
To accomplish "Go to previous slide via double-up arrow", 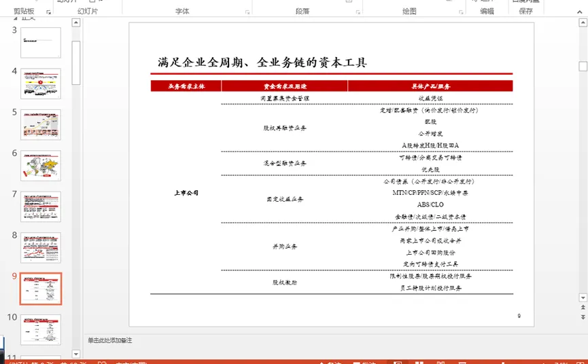I will click(x=583, y=307).
